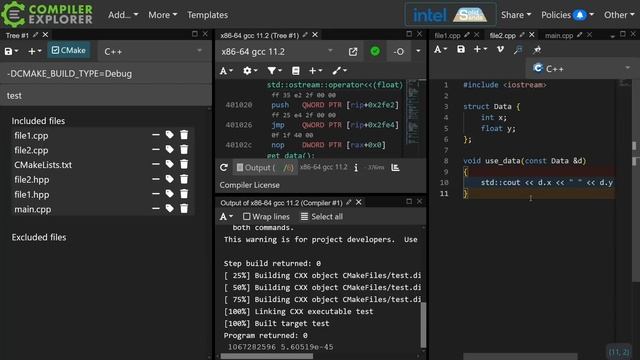Rename file1.hpp using its tag icon

[169, 194]
